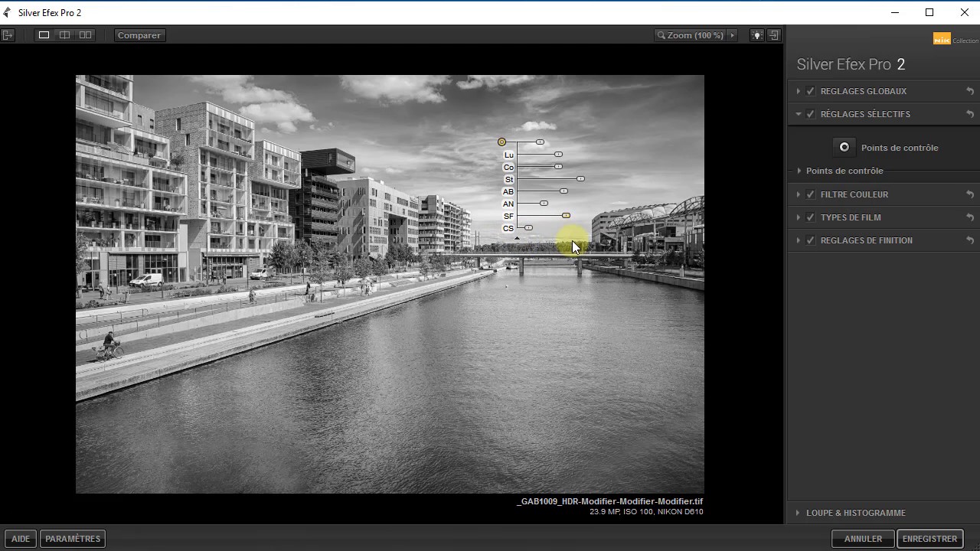Click the control point size slider handle
This screenshot has width=980, height=551.
point(540,142)
